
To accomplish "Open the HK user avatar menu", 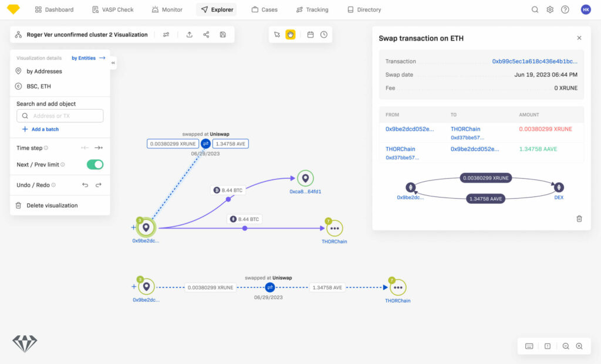I will (x=586, y=9).
